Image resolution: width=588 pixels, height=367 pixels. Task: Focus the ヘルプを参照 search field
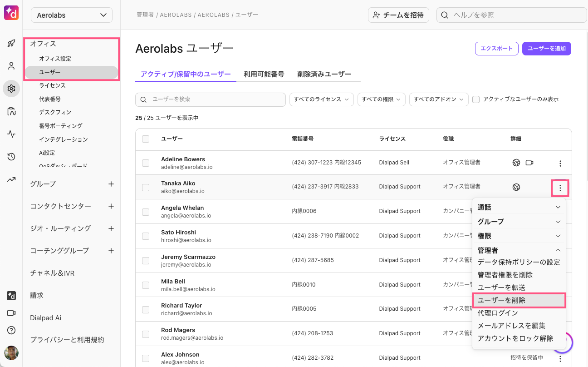pos(512,15)
